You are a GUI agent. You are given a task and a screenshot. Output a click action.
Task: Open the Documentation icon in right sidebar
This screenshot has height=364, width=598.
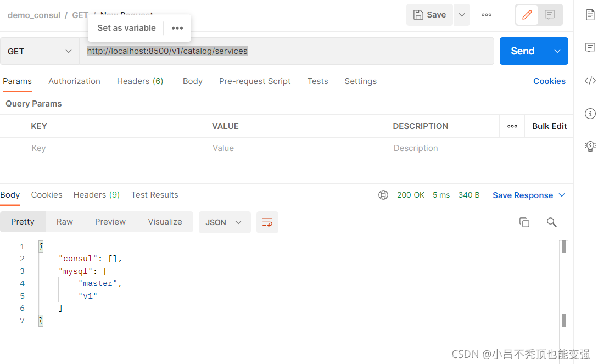coord(590,15)
